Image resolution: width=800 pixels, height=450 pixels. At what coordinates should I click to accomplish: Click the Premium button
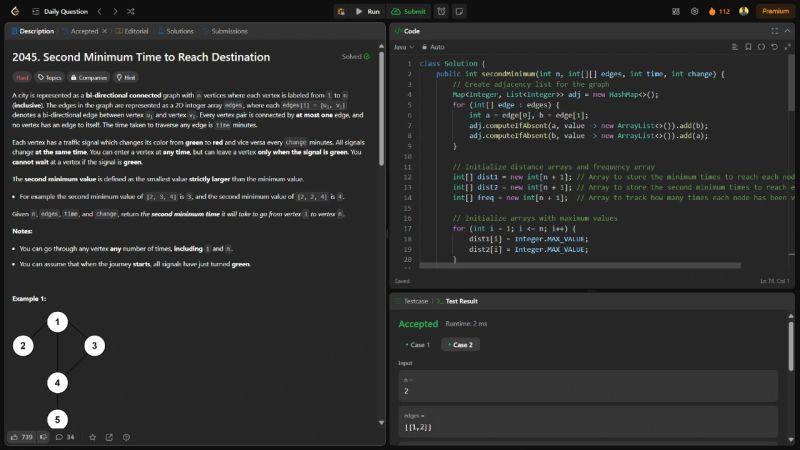click(x=774, y=11)
